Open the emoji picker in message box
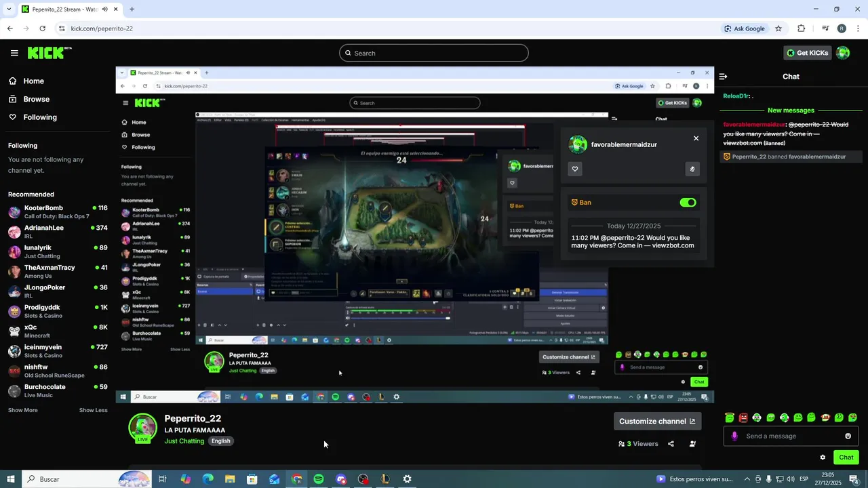 point(848,436)
